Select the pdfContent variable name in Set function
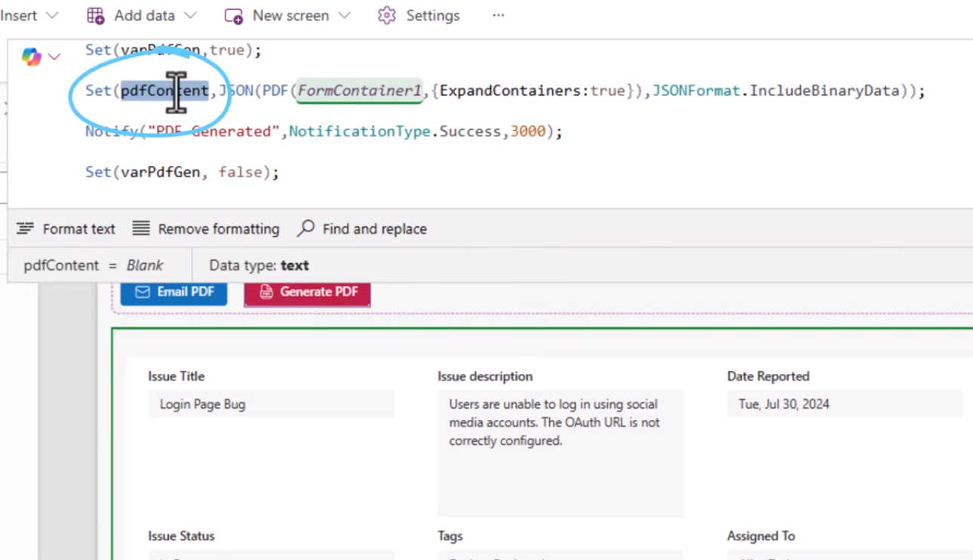Screen dimensions: 973x560 tap(164, 90)
